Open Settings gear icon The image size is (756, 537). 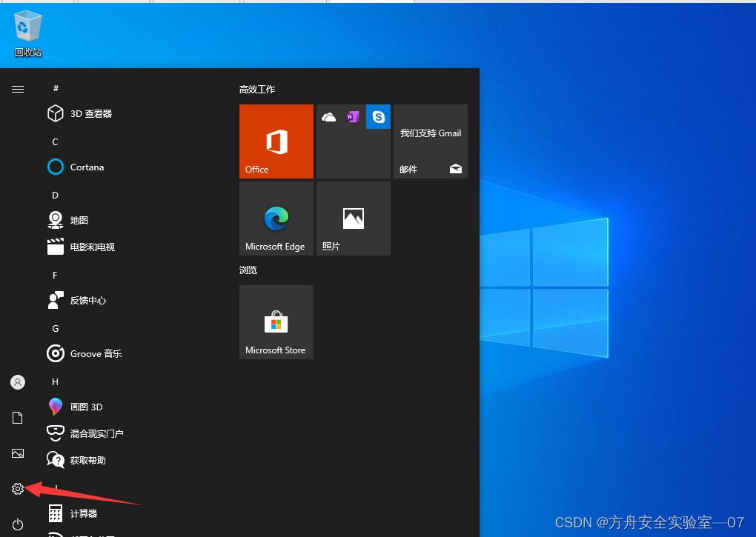(x=18, y=489)
